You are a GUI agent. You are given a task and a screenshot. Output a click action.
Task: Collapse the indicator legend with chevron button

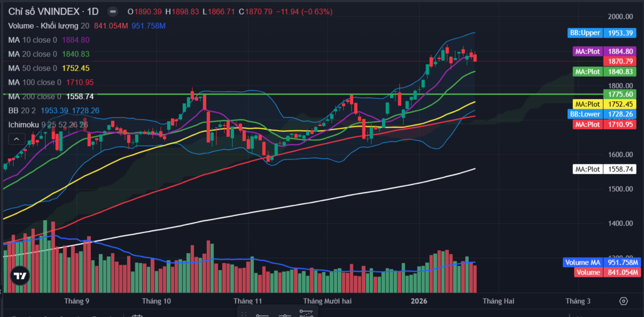tap(16, 139)
